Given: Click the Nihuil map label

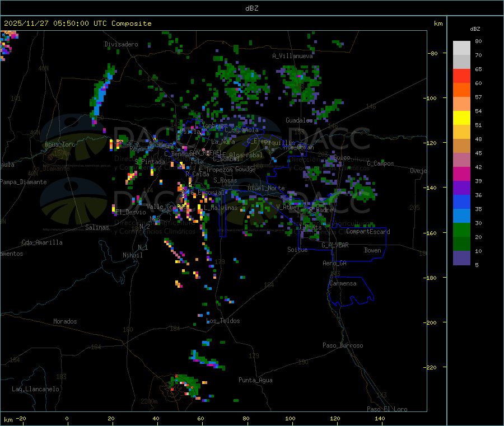Looking at the screenshot, I should [x=133, y=255].
